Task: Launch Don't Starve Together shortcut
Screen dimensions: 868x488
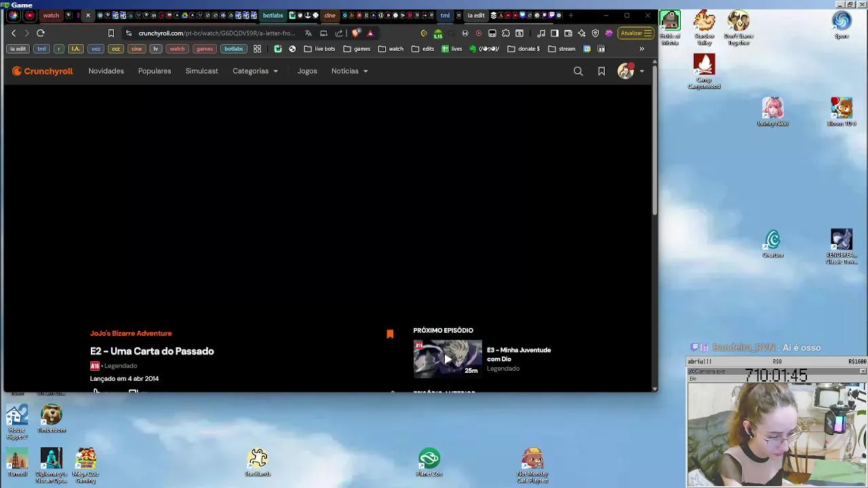Action: [738, 28]
